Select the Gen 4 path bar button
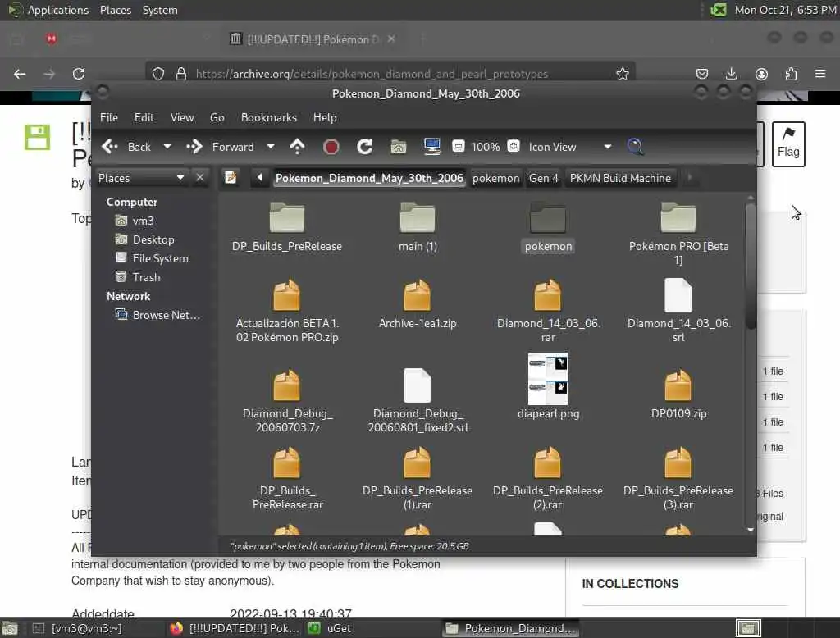Image resolution: width=840 pixels, height=638 pixels. point(543,178)
